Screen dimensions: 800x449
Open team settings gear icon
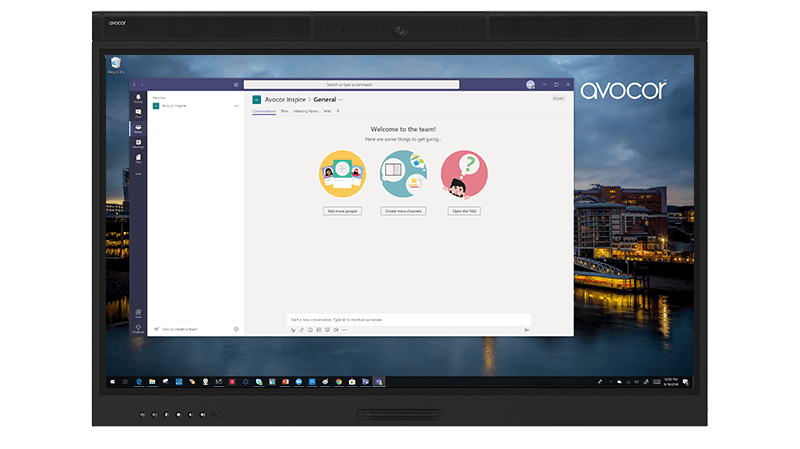(x=236, y=329)
